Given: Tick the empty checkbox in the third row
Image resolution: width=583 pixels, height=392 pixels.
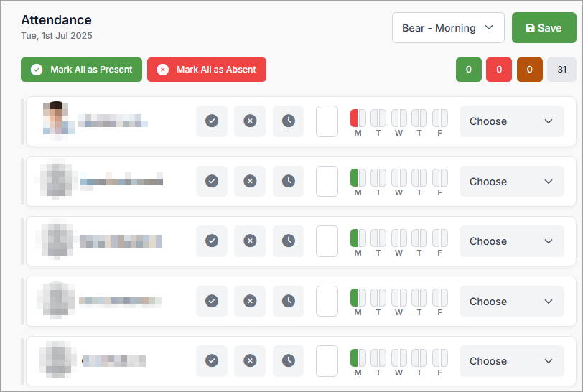Looking at the screenshot, I should (x=327, y=241).
